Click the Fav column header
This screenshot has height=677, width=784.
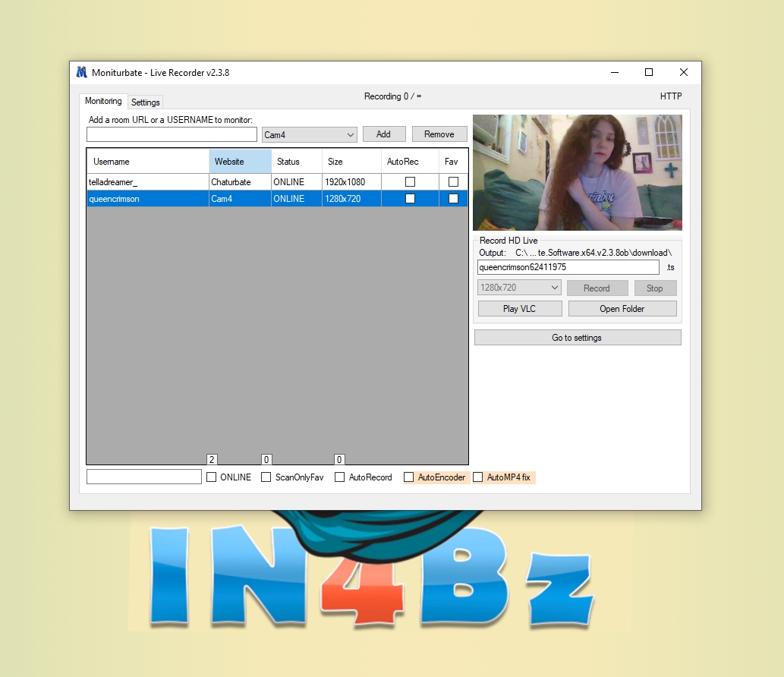click(453, 162)
